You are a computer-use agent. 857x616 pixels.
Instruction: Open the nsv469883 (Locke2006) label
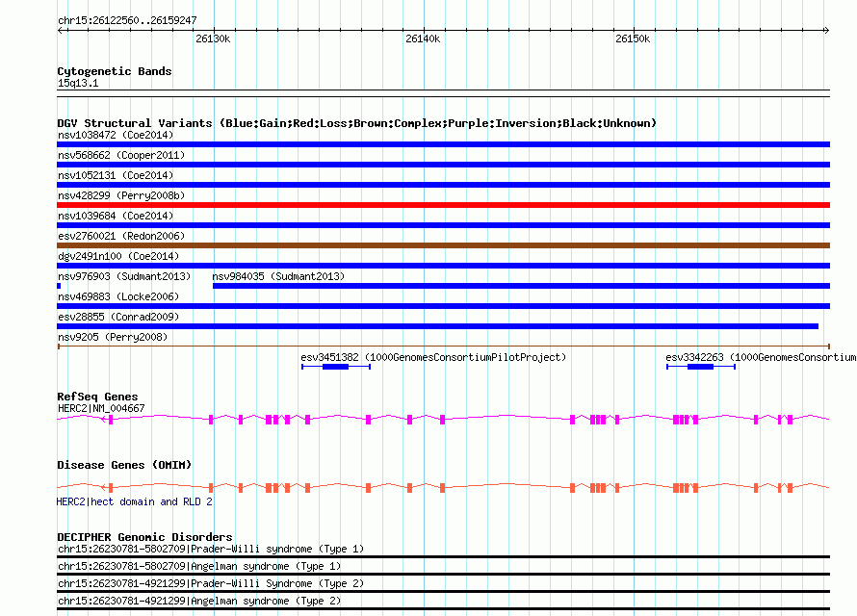tap(118, 296)
